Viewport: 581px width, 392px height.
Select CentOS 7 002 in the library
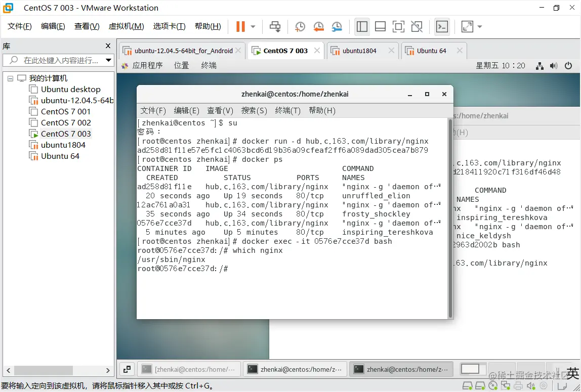tap(60, 122)
